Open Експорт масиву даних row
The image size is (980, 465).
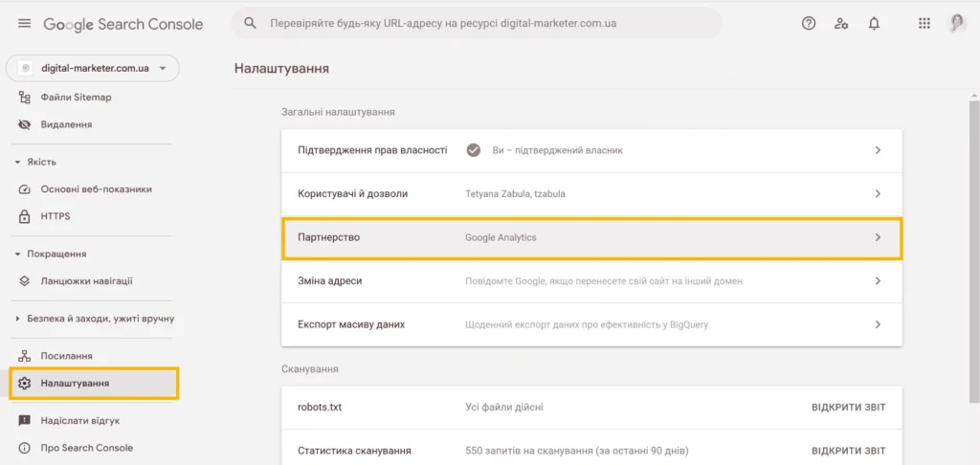coord(591,325)
